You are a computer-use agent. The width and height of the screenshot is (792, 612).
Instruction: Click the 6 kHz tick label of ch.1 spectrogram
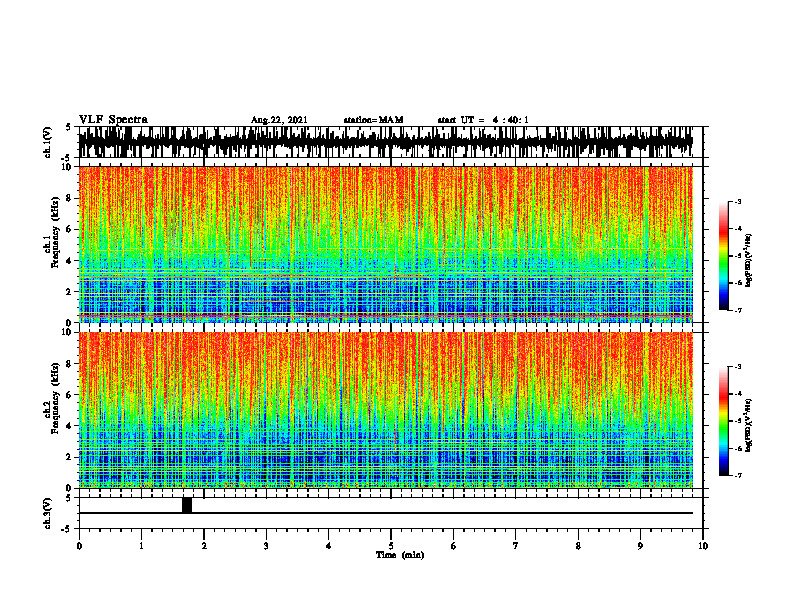[x=70, y=229]
